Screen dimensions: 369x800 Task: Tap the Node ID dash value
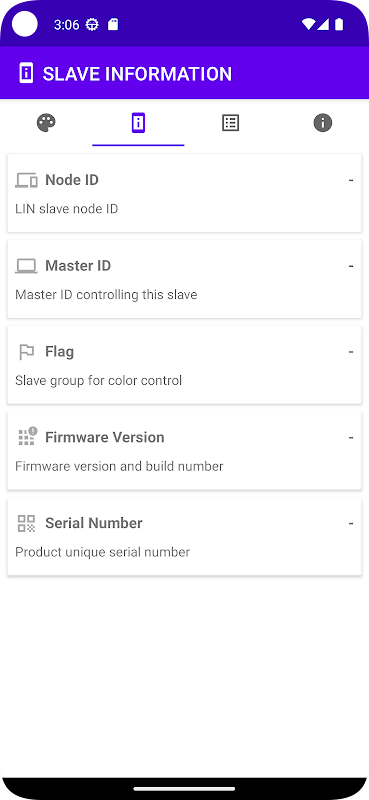pos(351,180)
